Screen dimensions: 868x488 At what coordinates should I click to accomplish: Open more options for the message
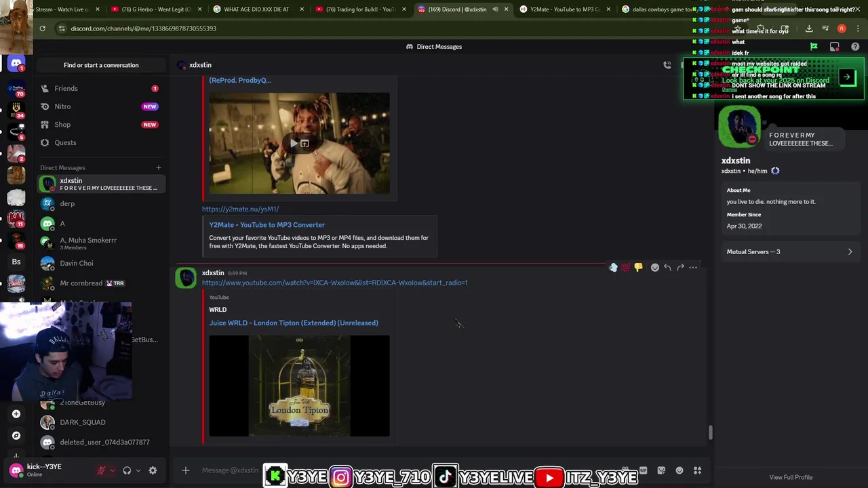[693, 268]
